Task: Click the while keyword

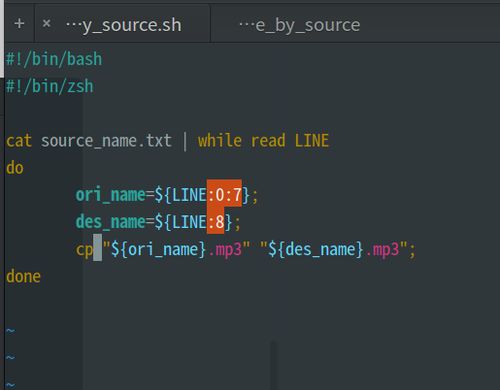Action: click(x=220, y=140)
